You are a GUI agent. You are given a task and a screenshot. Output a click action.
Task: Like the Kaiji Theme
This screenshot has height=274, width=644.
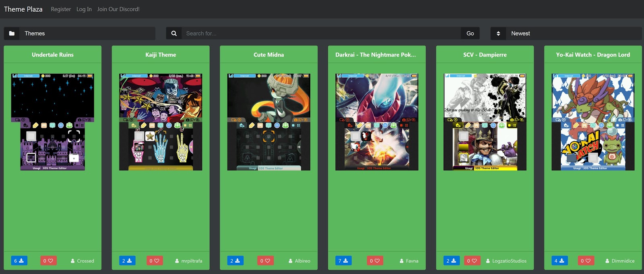pyautogui.click(x=155, y=261)
